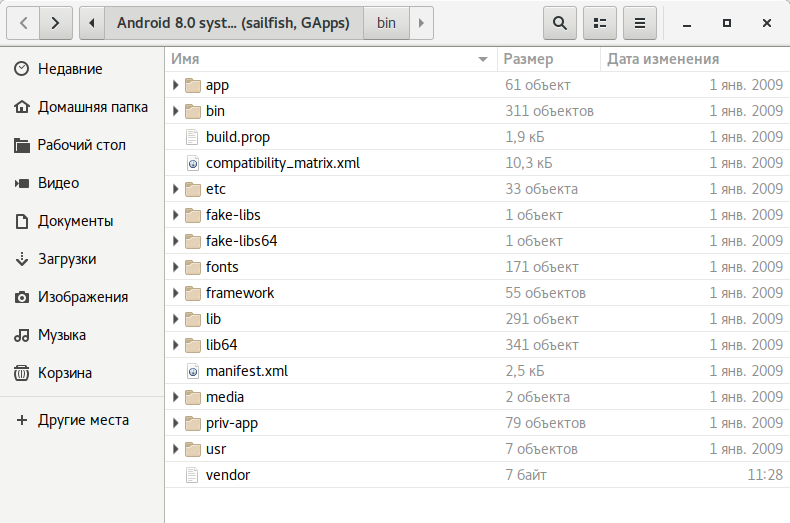Image resolution: width=790 pixels, height=523 pixels.
Task: Select the app folder icon
Action: (192, 85)
